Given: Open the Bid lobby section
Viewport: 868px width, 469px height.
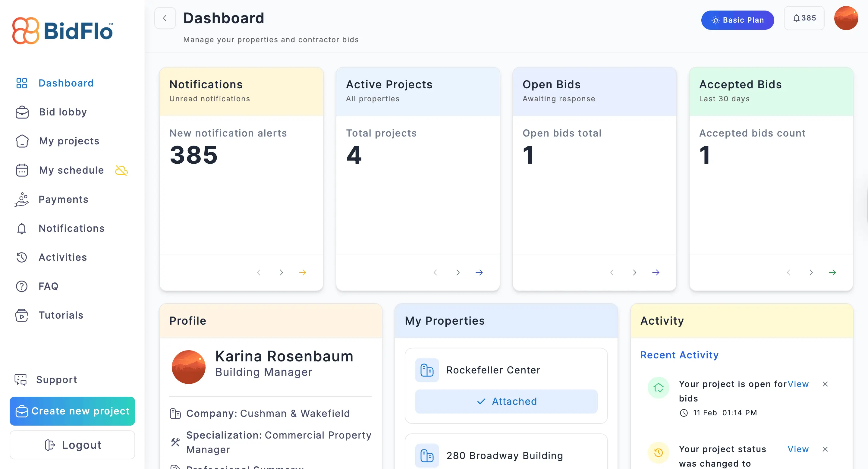Looking at the screenshot, I should pyautogui.click(x=62, y=112).
